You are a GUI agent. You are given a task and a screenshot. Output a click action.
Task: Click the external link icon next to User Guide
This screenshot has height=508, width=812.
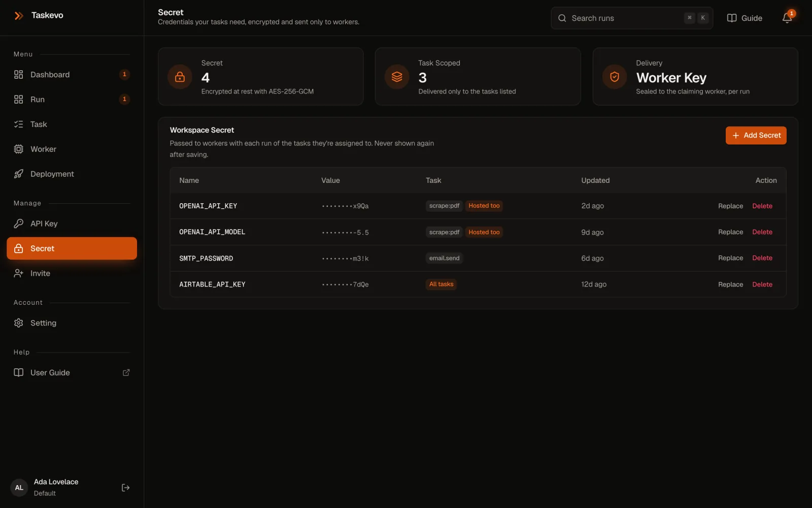[126, 373]
